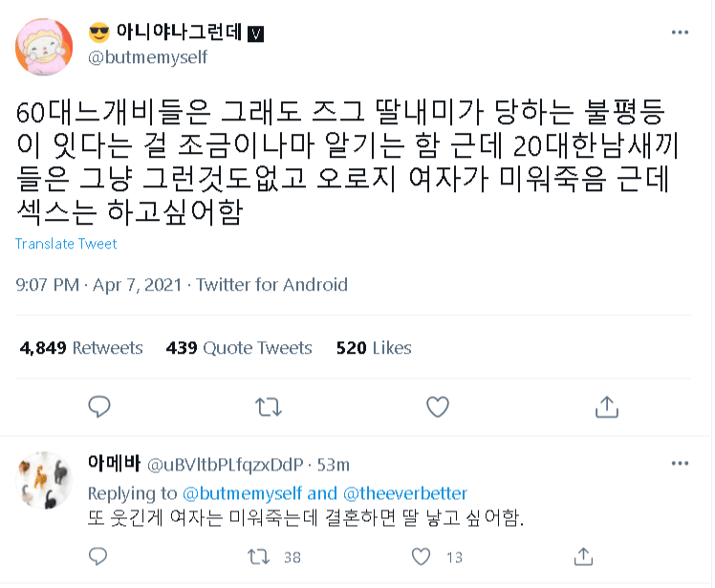
Task: Open more options on 아메바's reply
Action: 680,464
